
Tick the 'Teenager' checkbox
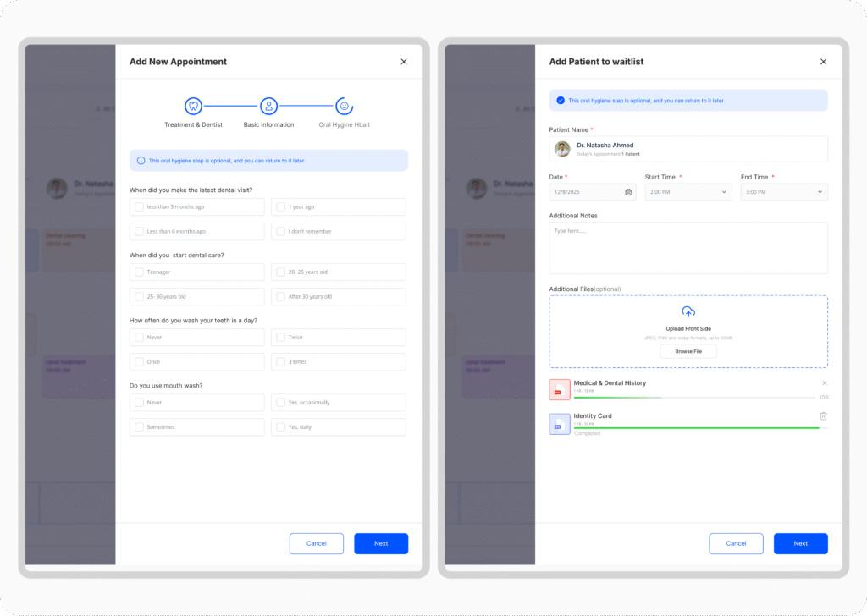(x=139, y=272)
